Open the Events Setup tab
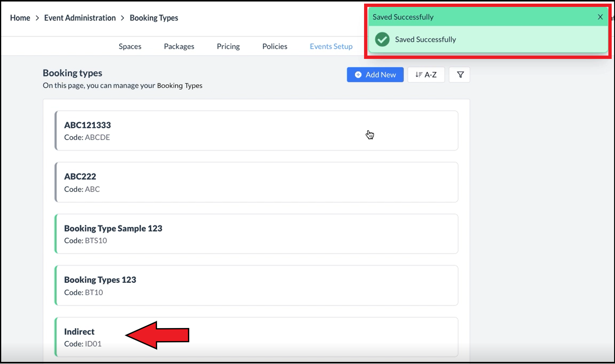615x364 pixels. [x=331, y=46]
